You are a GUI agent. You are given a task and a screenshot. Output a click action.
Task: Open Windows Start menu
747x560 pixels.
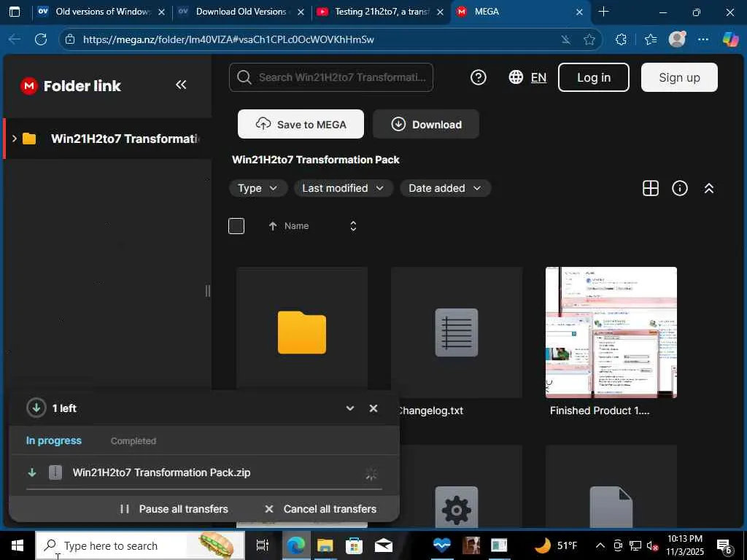18,545
